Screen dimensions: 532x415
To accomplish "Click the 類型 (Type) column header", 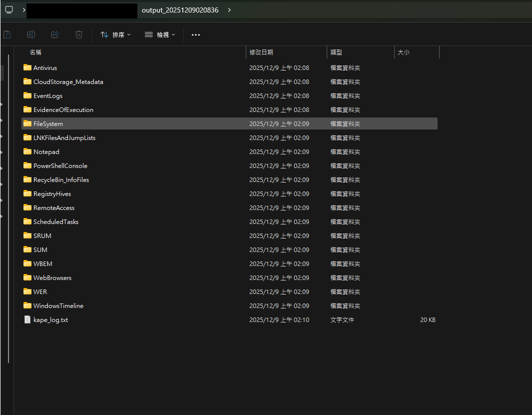I will click(336, 52).
